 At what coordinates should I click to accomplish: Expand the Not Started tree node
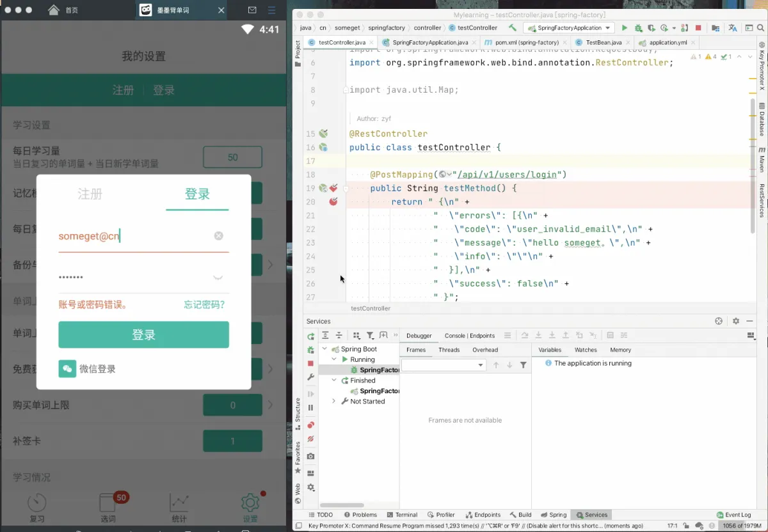pos(333,402)
